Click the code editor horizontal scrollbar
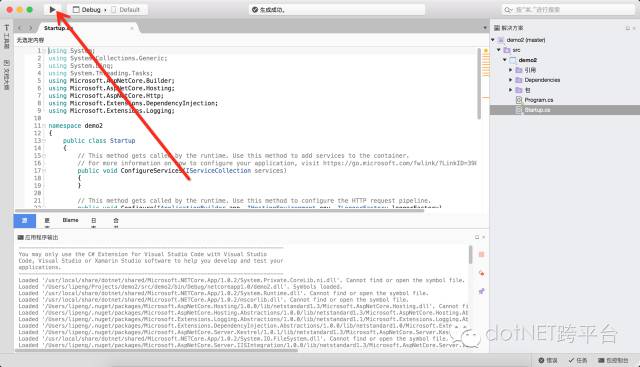This screenshot has height=367, width=640. point(219,211)
